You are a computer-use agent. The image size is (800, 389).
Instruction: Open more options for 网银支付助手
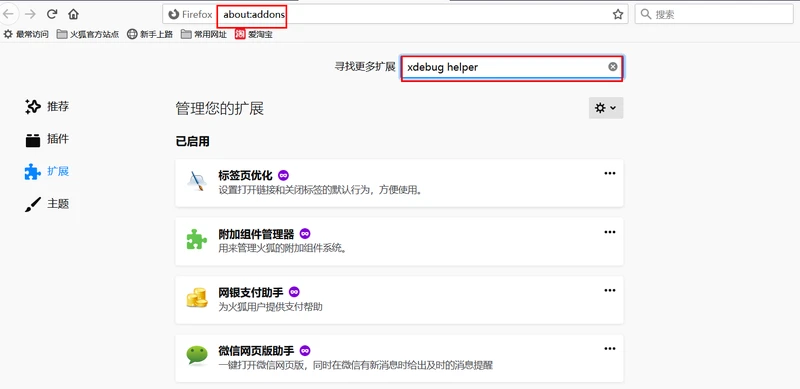[x=610, y=290]
